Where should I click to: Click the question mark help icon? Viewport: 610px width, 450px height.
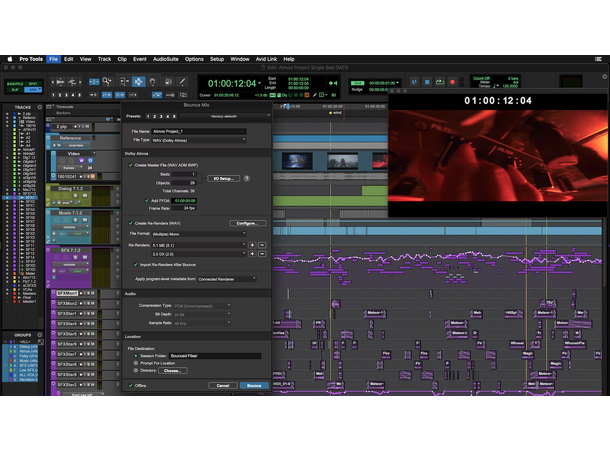click(x=247, y=179)
